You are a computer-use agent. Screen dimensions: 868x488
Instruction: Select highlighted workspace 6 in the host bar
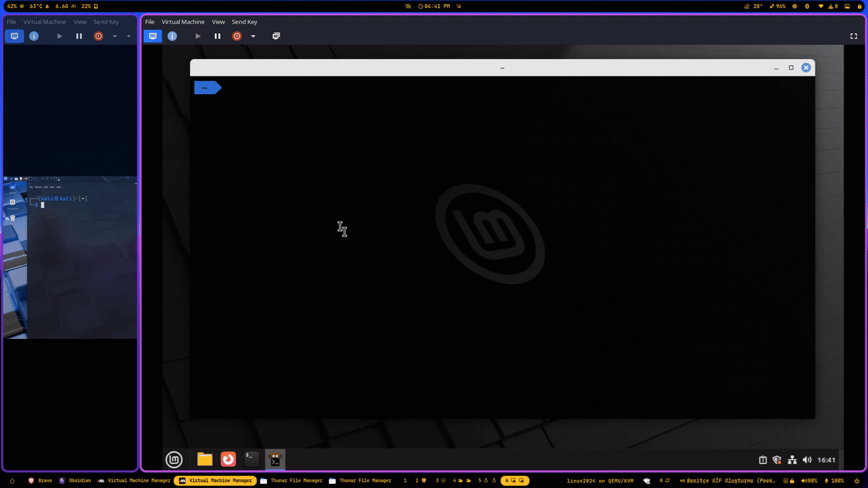click(x=515, y=481)
